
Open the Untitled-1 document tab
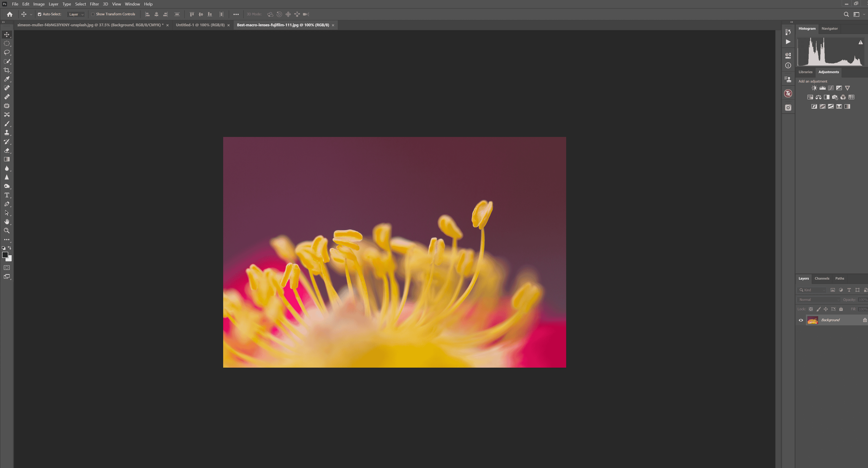coord(201,25)
